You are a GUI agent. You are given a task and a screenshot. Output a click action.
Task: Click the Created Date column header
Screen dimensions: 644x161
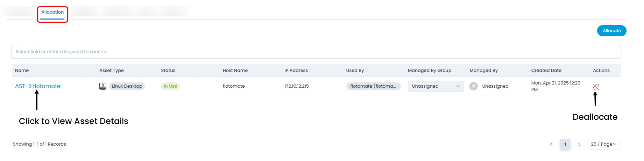[x=546, y=71]
